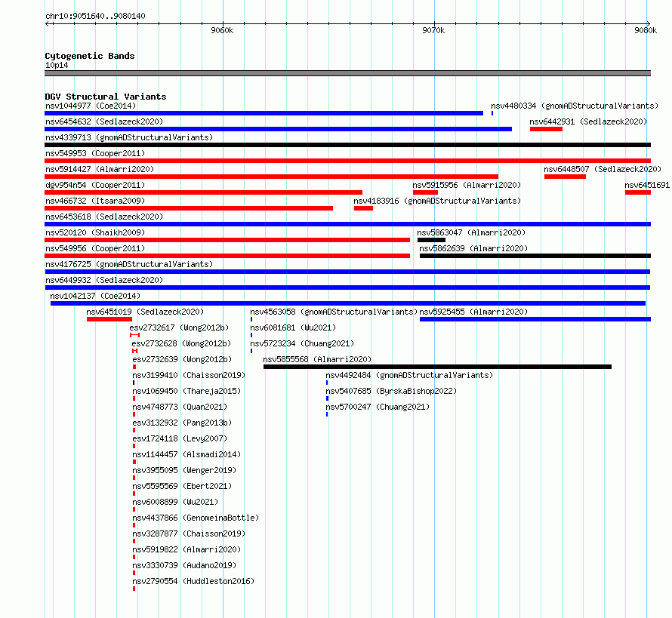Click the DGV Structural Variants track title

point(106,97)
